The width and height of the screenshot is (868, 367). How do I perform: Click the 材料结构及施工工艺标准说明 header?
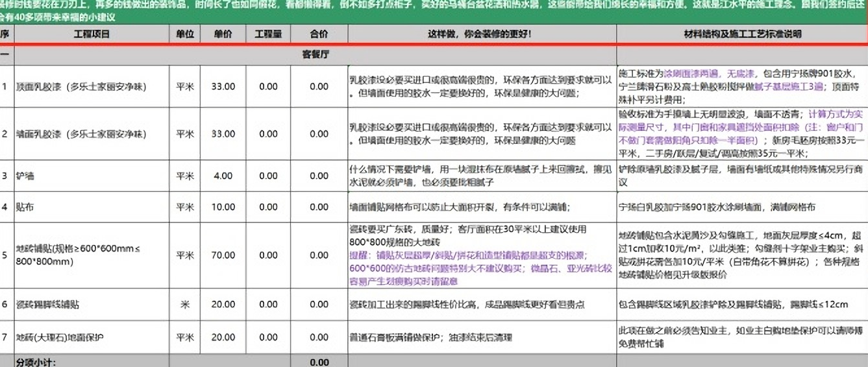(x=742, y=34)
